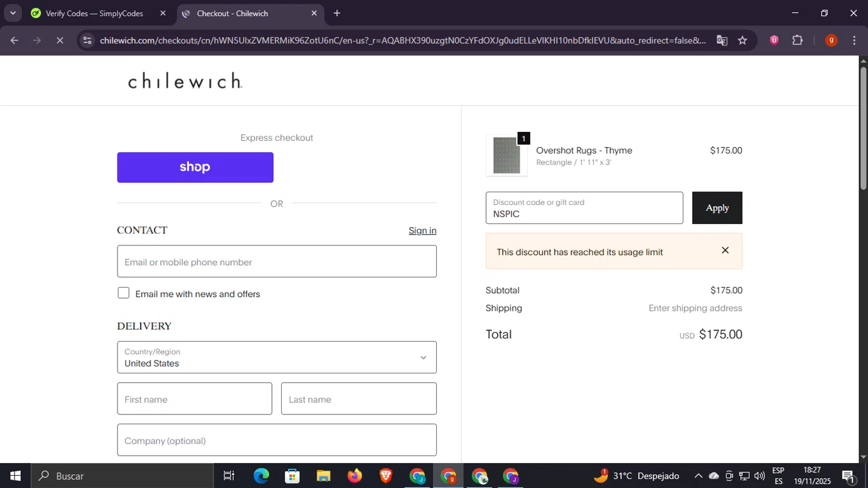Click the Last name field
The width and height of the screenshot is (868, 488).
click(359, 398)
